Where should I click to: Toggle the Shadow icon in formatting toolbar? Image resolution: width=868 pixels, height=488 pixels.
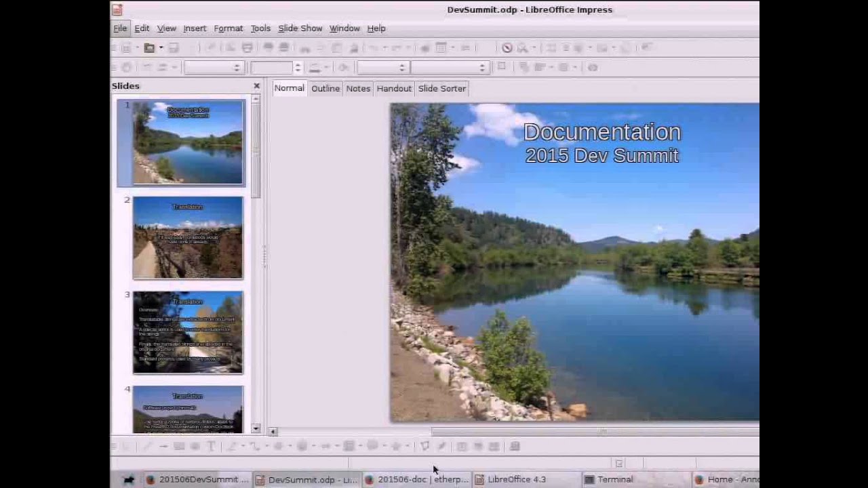click(502, 66)
